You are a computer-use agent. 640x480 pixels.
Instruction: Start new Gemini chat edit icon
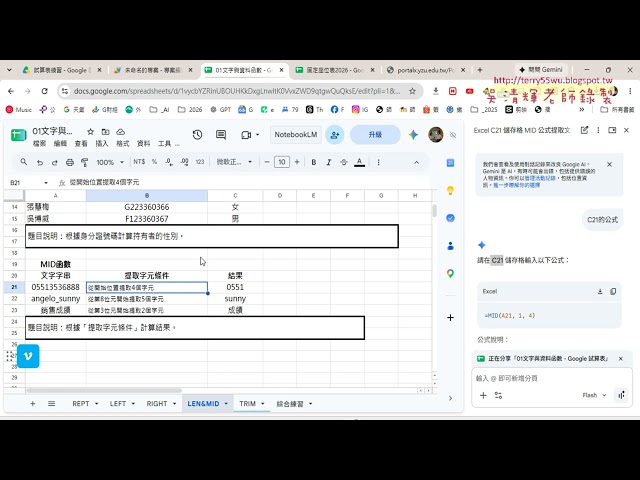pos(584,130)
